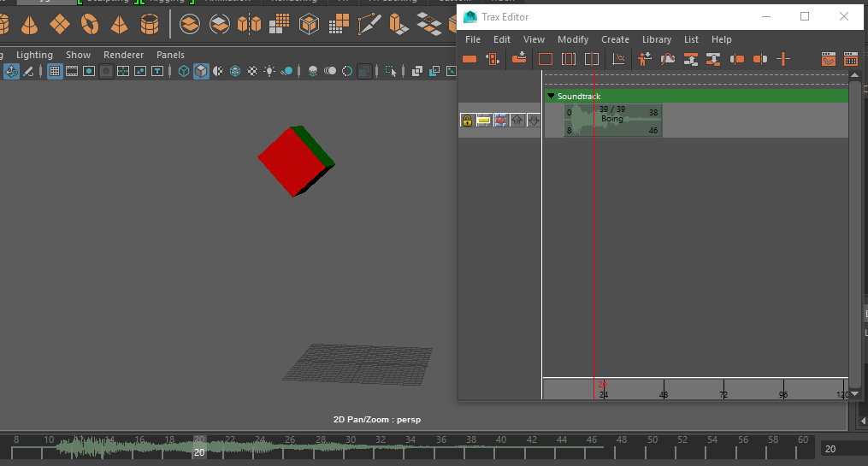868x466 pixels.
Task: Open the Trax Editor Create menu
Action: [615, 39]
